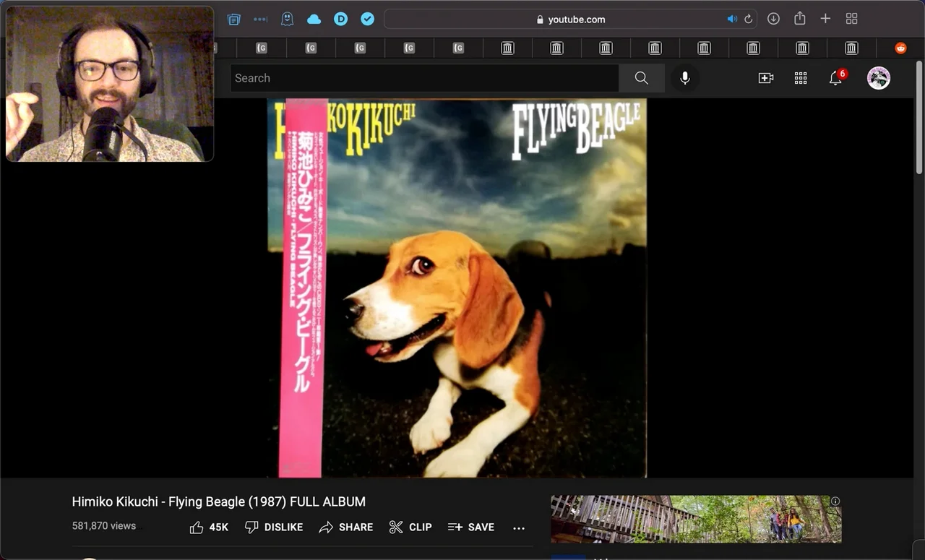Click the magnifying glass search button
925x560 pixels.
click(x=642, y=78)
